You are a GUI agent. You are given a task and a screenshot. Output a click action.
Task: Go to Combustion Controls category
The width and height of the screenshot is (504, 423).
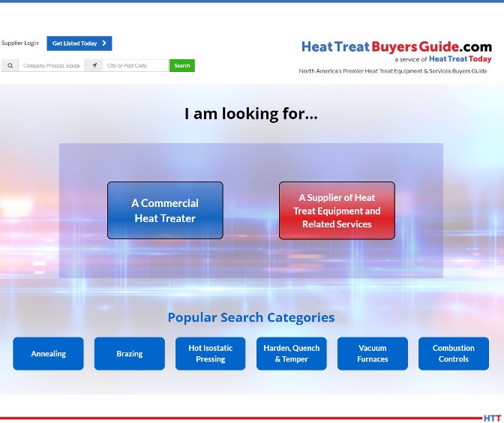tap(453, 353)
